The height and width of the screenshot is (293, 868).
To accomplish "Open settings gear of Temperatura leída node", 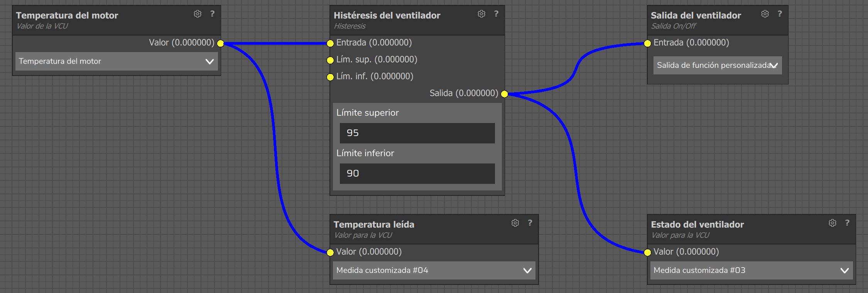I will click(515, 223).
